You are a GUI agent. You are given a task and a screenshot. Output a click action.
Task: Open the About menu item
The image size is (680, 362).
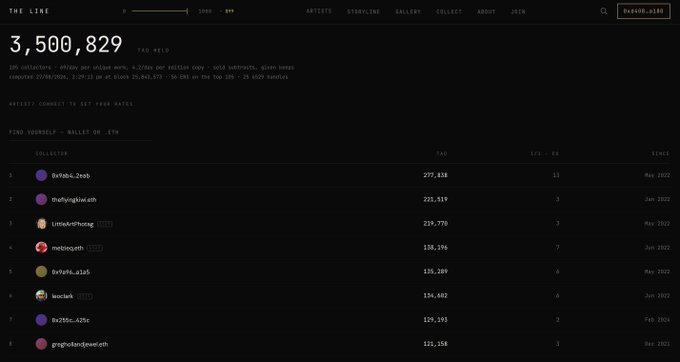[486, 12]
